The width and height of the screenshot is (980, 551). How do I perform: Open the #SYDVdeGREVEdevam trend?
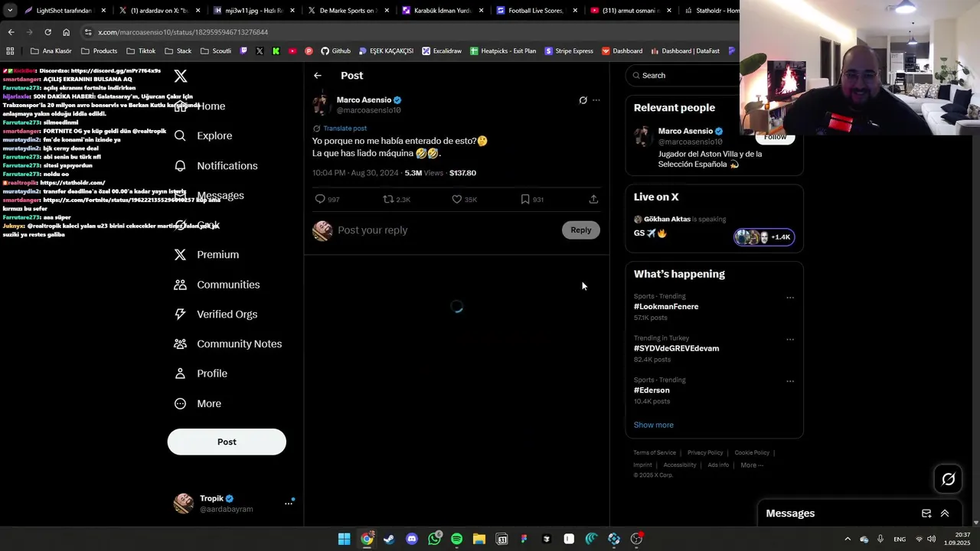pos(676,348)
